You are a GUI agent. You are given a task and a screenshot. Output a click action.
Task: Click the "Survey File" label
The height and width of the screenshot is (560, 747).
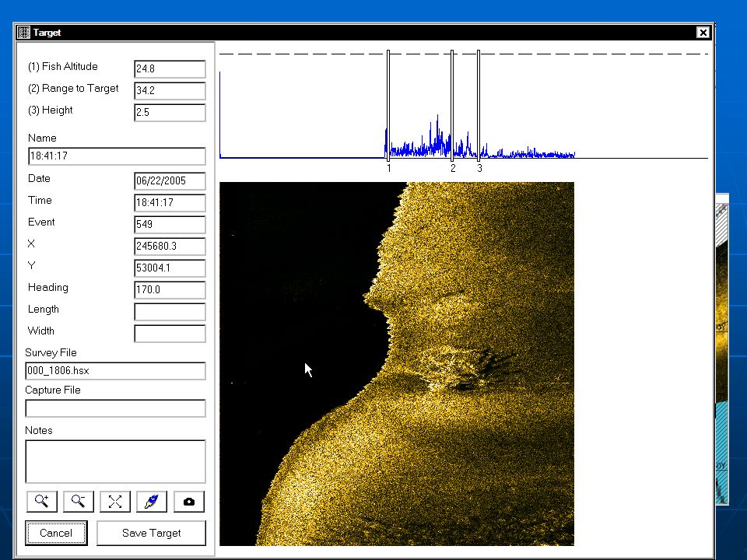[51, 353]
